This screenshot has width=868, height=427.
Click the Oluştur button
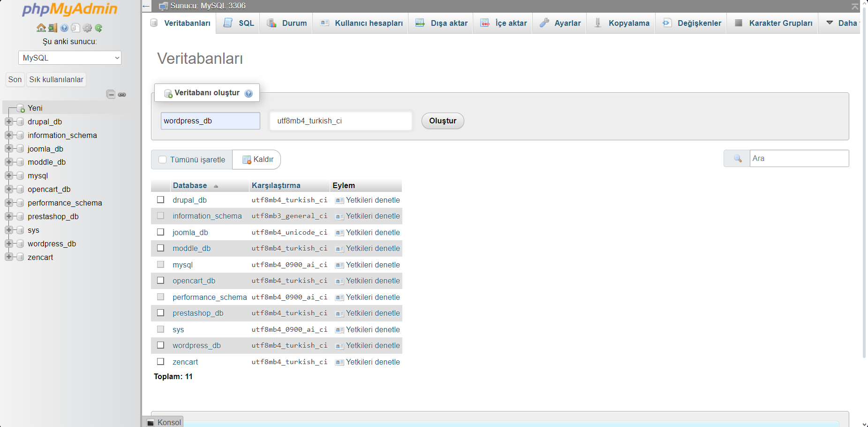pos(443,121)
